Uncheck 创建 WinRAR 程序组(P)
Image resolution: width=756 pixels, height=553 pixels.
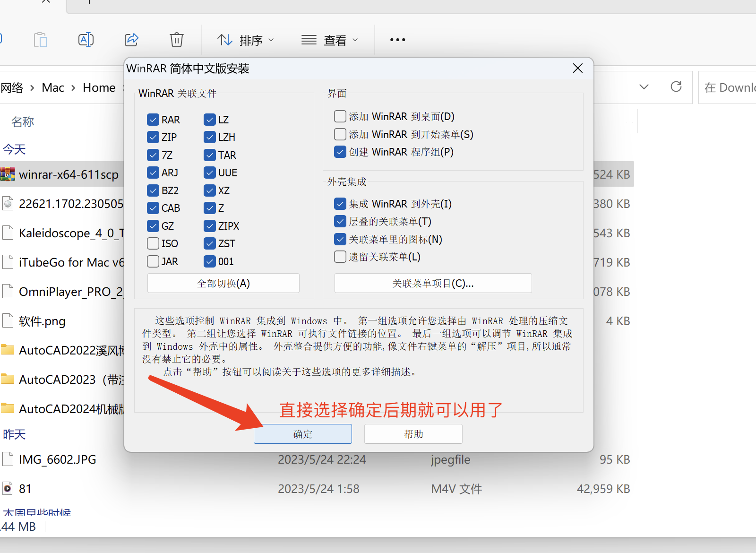[340, 152]
